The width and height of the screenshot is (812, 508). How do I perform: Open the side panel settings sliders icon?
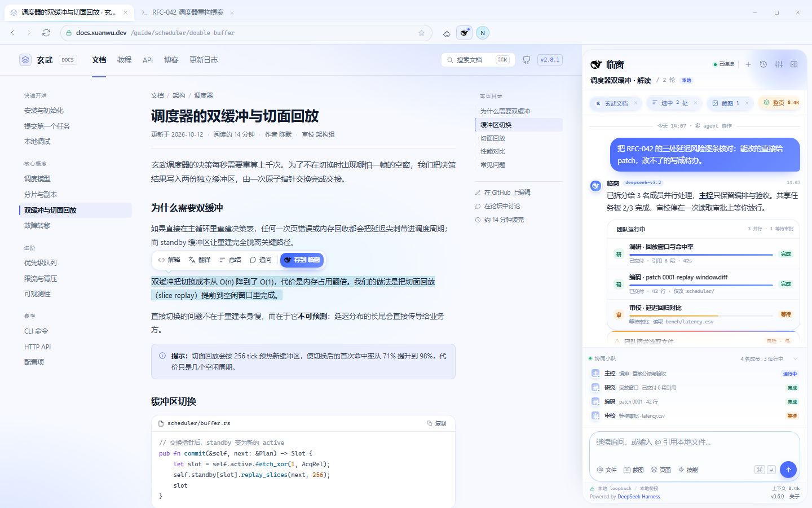point(779,64)
